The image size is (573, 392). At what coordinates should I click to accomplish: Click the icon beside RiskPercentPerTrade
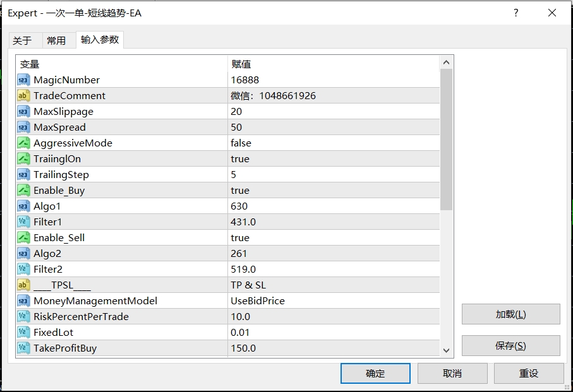point(23,317)
